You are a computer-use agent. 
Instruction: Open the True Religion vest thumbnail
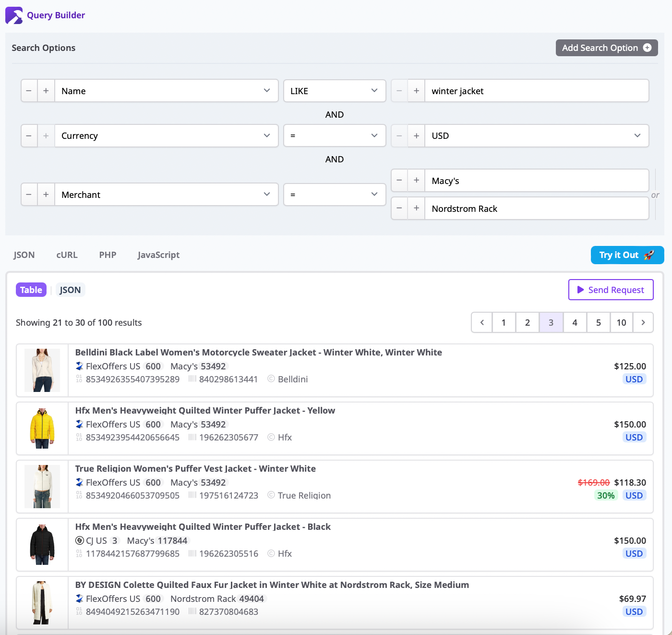[42, 487]
